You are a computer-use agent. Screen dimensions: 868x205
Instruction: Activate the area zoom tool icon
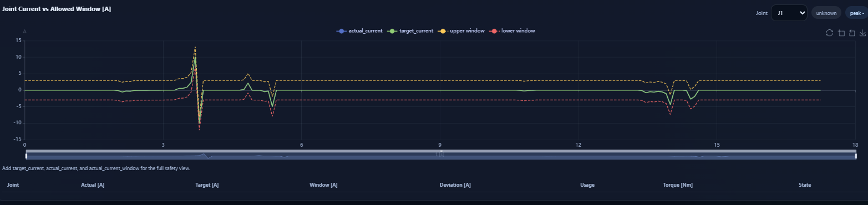(x=841, y=33)
